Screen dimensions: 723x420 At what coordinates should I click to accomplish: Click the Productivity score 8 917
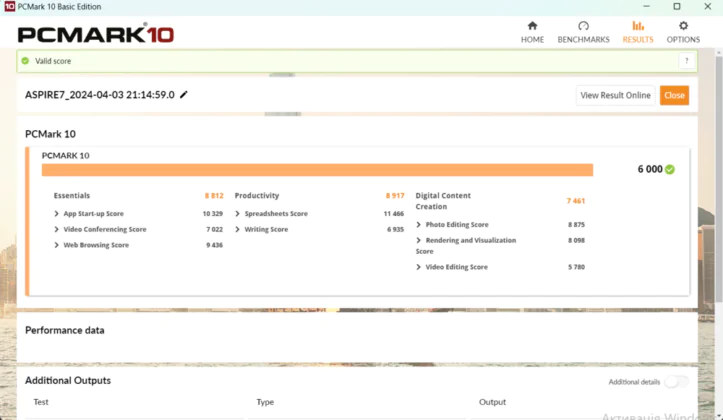point(395,195)
